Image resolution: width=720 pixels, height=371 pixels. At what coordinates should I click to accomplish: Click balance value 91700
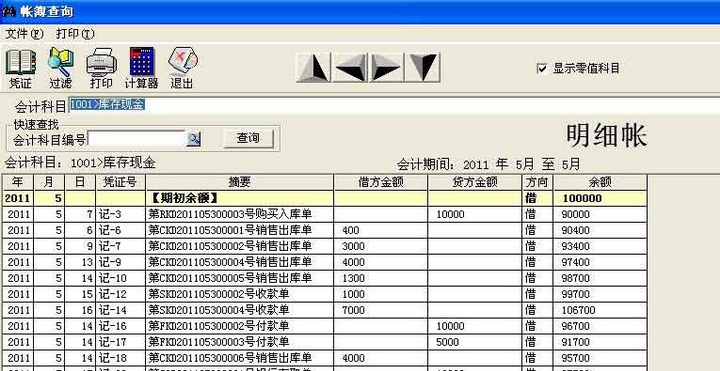pos(576,343)
